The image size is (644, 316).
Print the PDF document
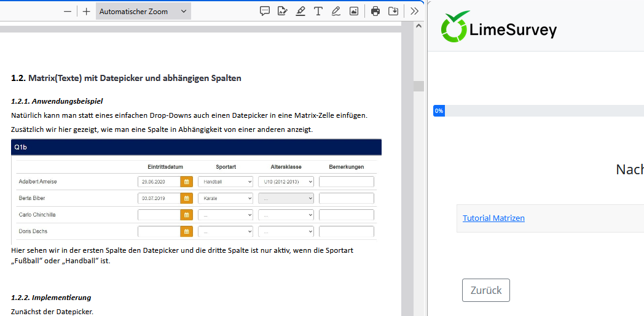click(x=375, y=11)
